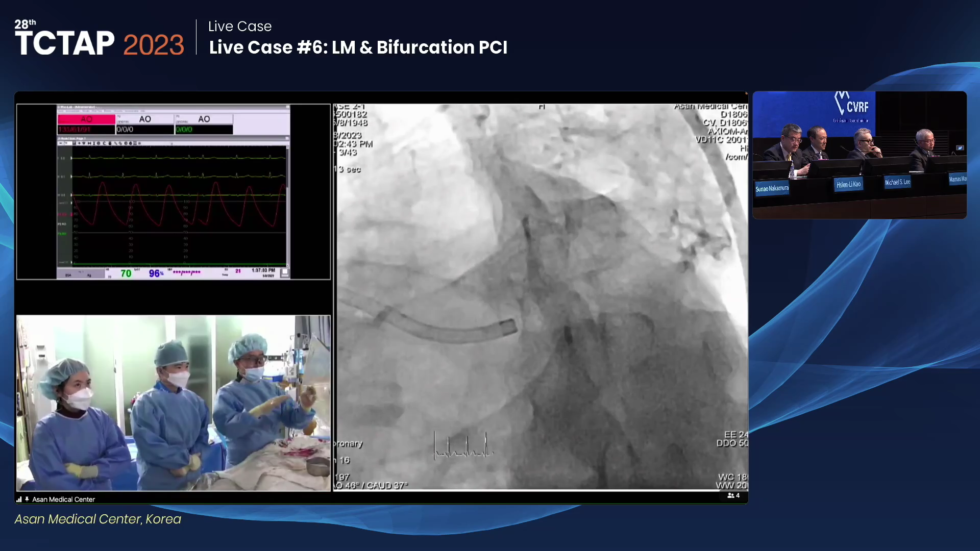The height and width of the screenshot is (551, 980).
Task: Select the panelists video feed
Action: [860, 155]
